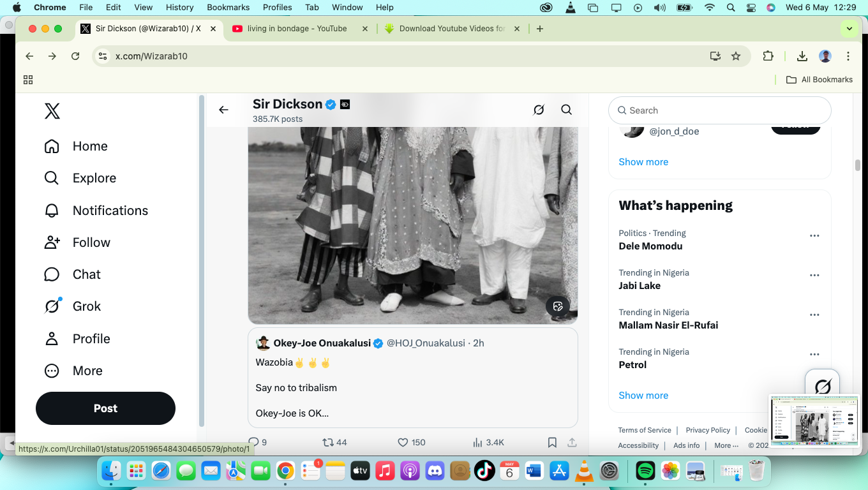Viewport: 868px width, 490px height.
Task: Repost the post with 44 reposts
Action: pyautogui.click(x=334, y=442)
